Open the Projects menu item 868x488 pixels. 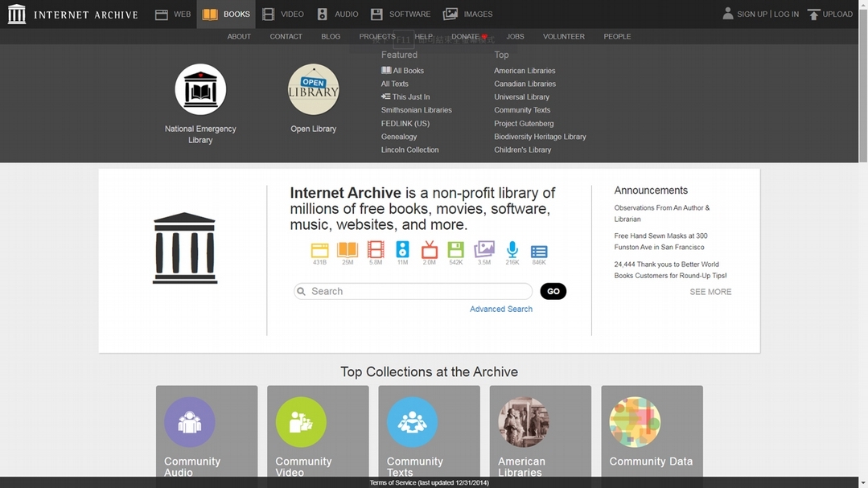point(377,36)
